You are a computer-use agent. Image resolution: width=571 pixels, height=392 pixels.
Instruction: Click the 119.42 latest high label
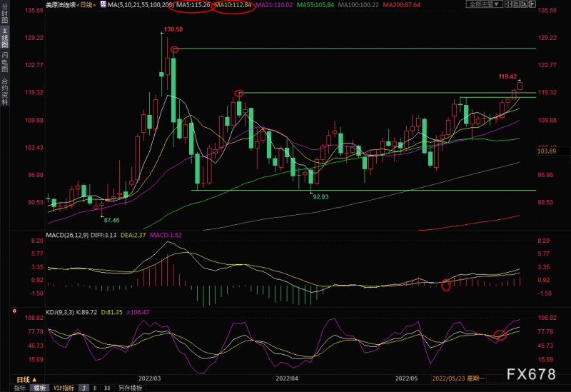(507, 76)
